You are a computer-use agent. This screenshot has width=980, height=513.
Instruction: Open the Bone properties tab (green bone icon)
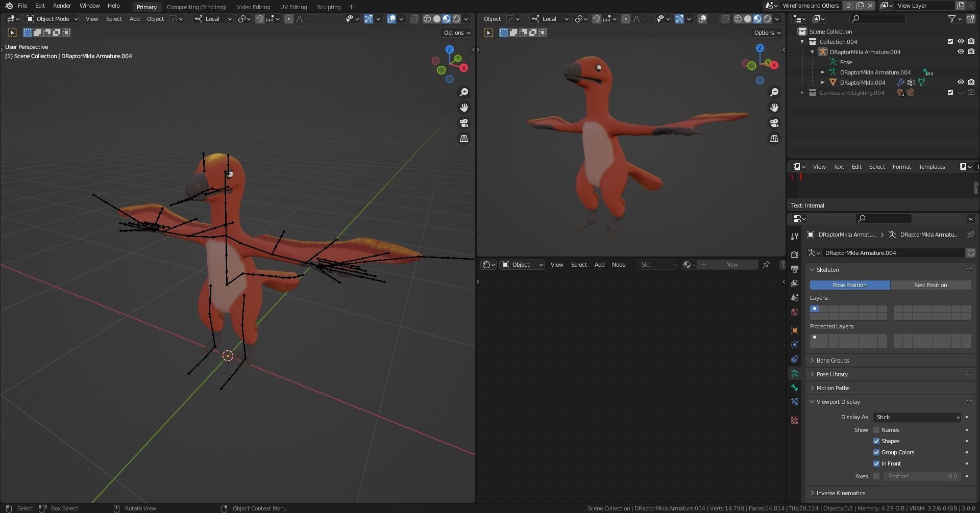point(795,388)
